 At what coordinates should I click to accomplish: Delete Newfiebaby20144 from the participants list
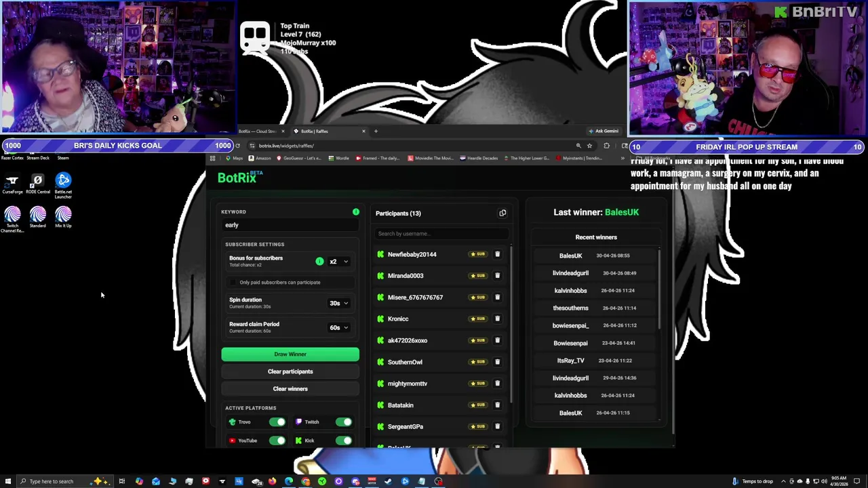click(497, 254)
